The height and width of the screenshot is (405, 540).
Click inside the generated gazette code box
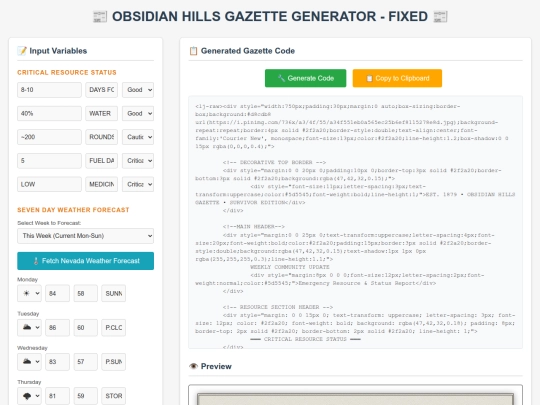tap(355, 222)
